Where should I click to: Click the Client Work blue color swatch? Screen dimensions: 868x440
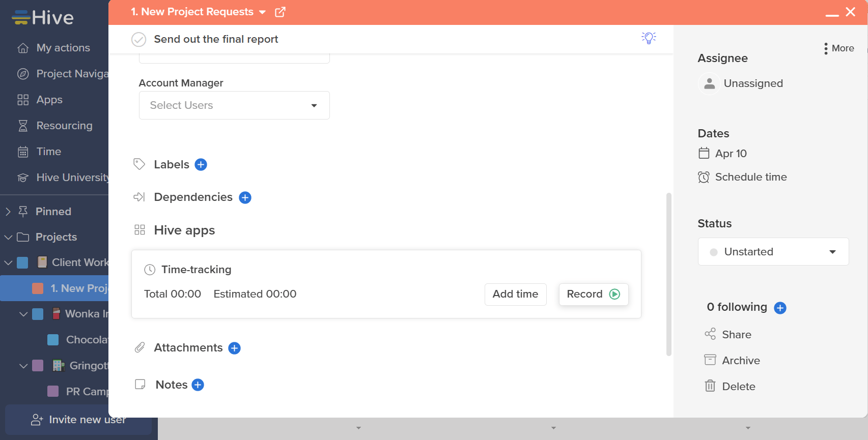pyautogui.click(x=22, y=262)
